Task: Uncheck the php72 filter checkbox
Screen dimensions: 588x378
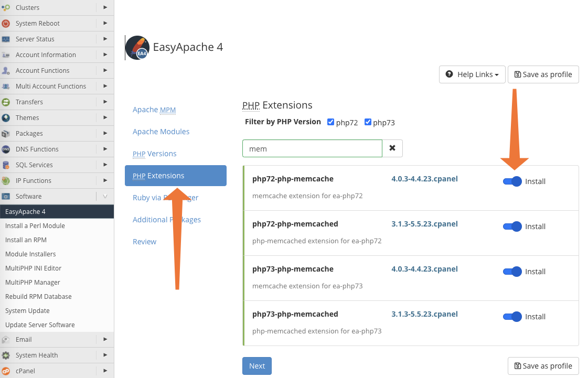Action: point(330,122)
